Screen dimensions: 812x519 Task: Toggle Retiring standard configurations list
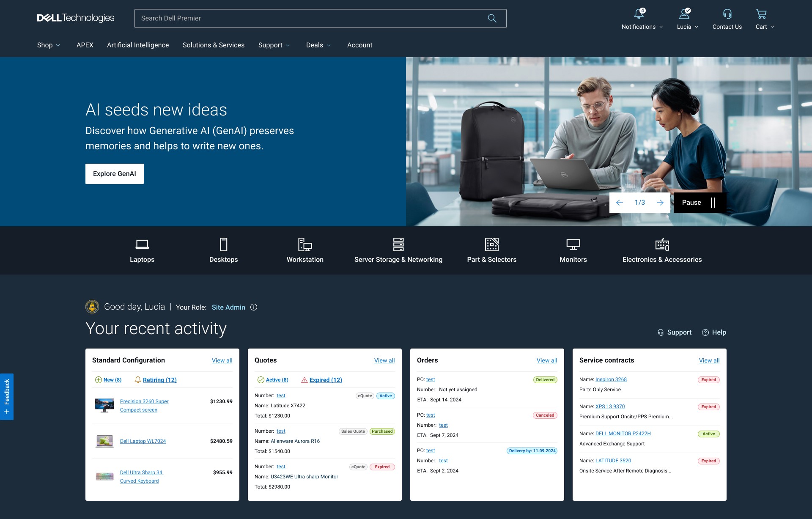159,380
